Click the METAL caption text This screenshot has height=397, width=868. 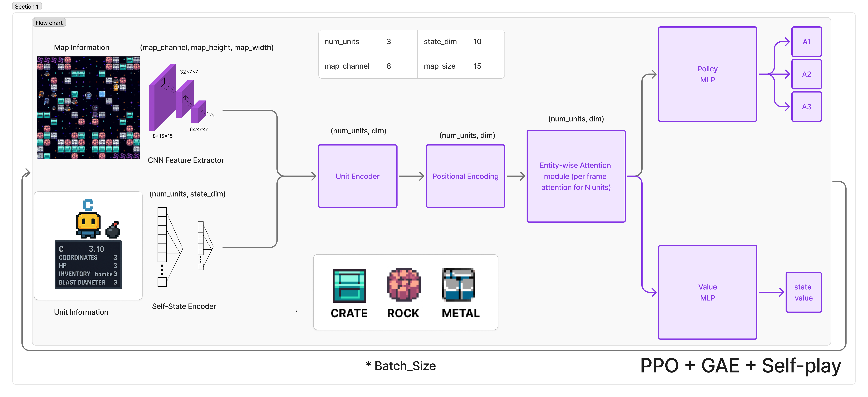point(461,313)
